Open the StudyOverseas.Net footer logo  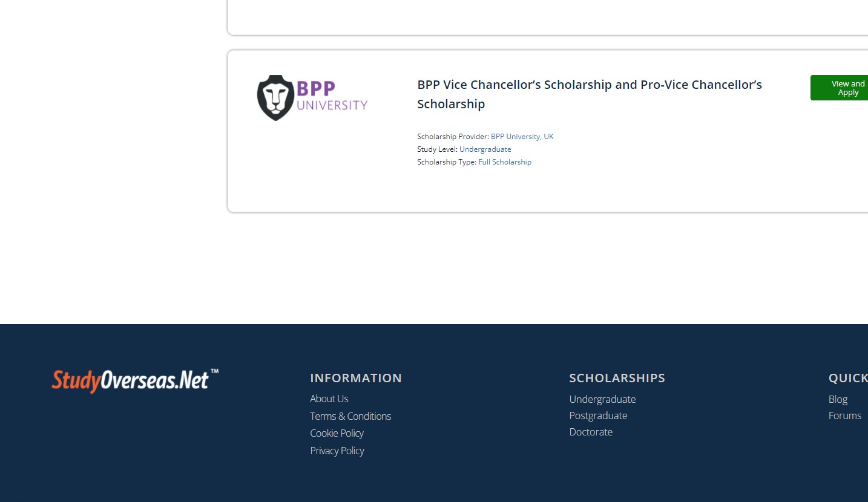pyautogui.click(x=135, y=380)
